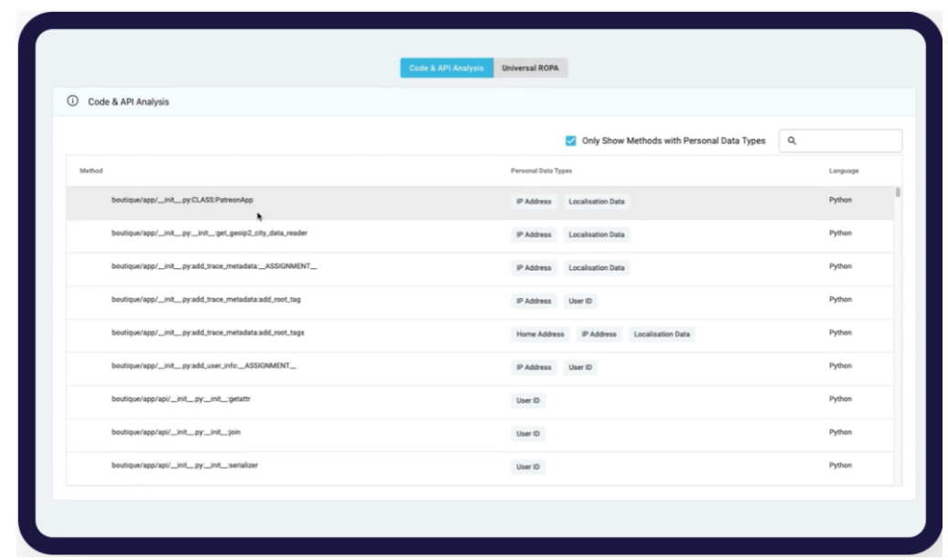Image resolution: width=948 pixels, height=560 pixels.
Task: Click the User ID tag in the join row
Action: (528, 434)
